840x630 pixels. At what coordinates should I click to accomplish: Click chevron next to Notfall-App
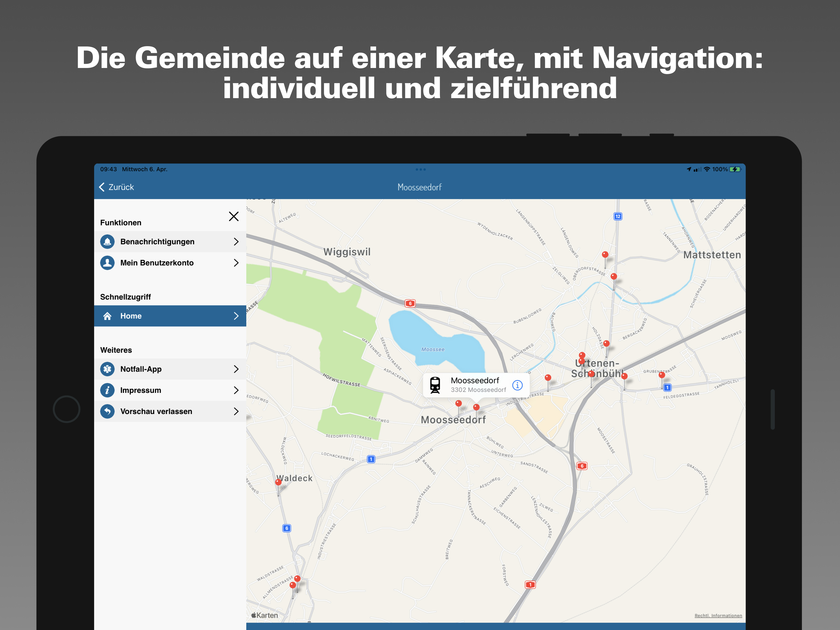[x=236, y=369]
